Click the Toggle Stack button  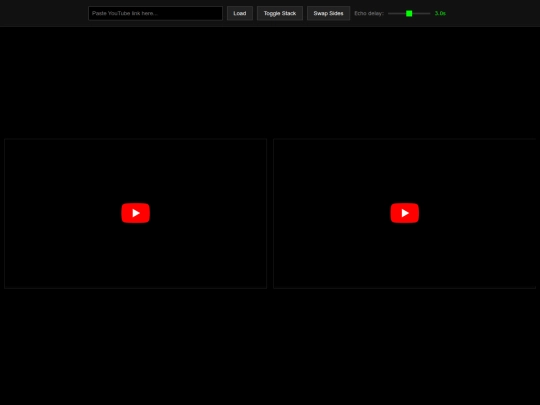[x=280, y=13]
